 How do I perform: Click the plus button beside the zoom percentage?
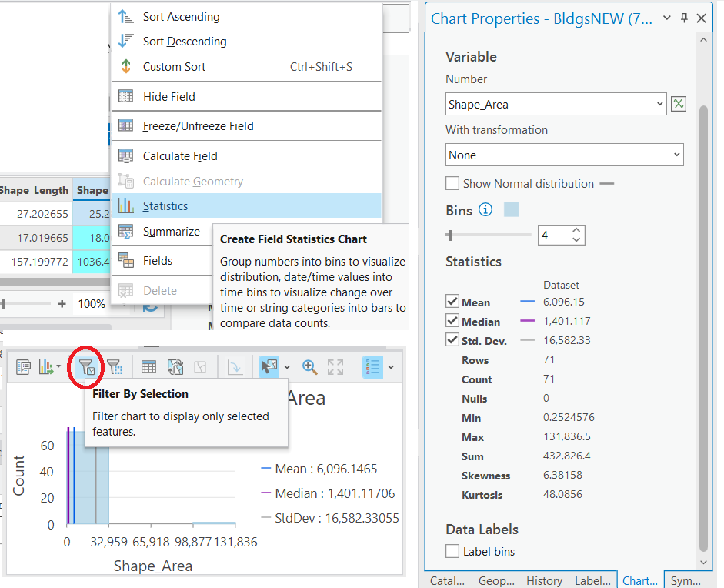point(61,303)
